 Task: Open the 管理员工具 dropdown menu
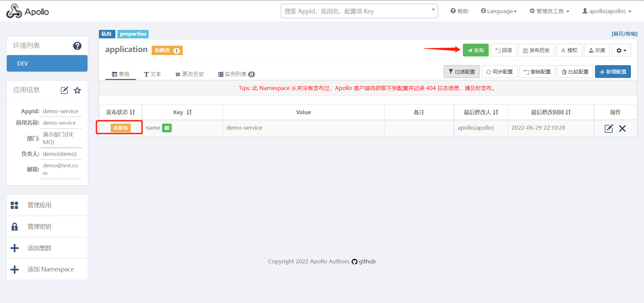tap(549, 11)
